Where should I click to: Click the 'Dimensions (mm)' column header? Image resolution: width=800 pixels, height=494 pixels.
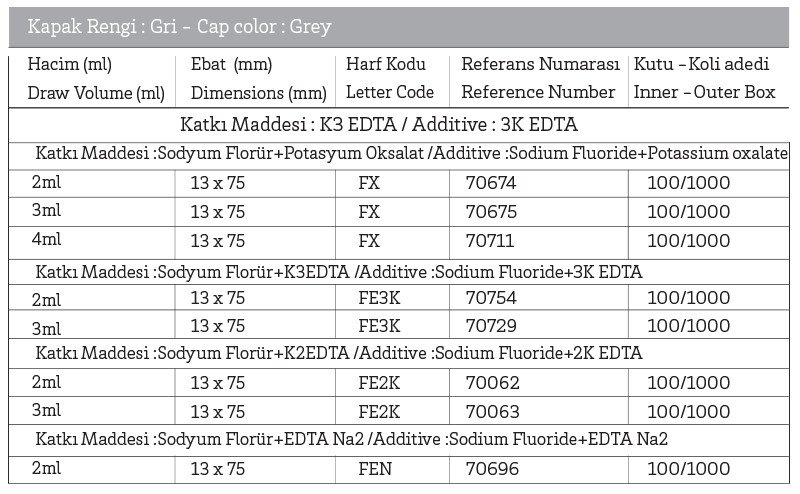(258, 92)
